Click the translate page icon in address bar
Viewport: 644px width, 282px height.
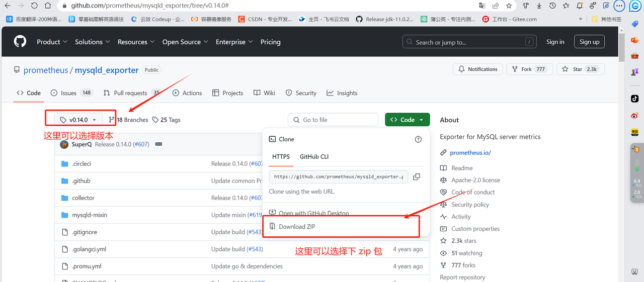tap(482, 6)
